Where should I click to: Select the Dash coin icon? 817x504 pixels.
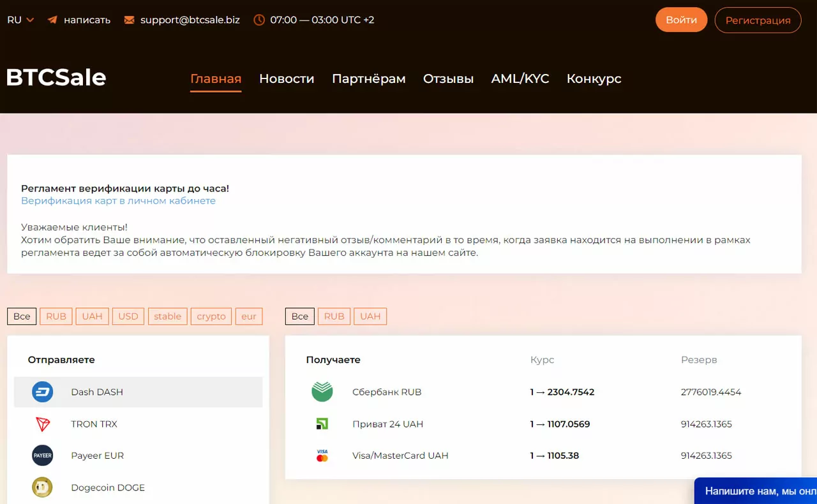point(43,392)
